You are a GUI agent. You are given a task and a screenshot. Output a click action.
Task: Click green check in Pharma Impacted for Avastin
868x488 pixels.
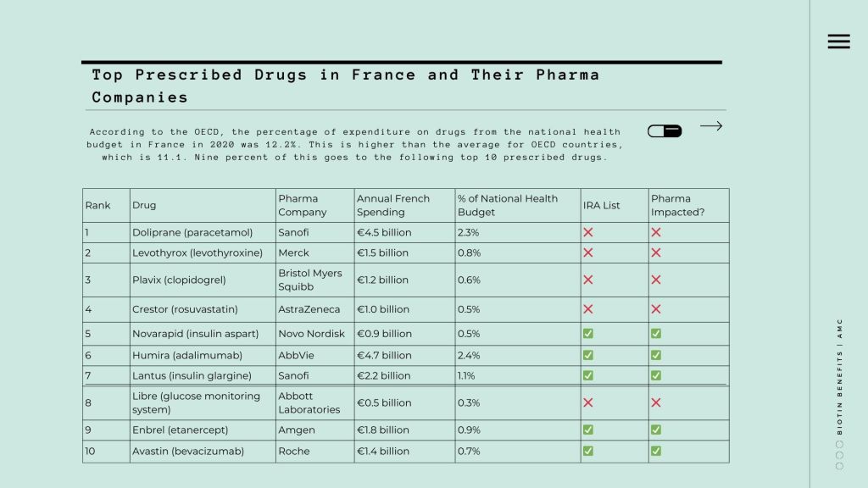pos(656,451)
